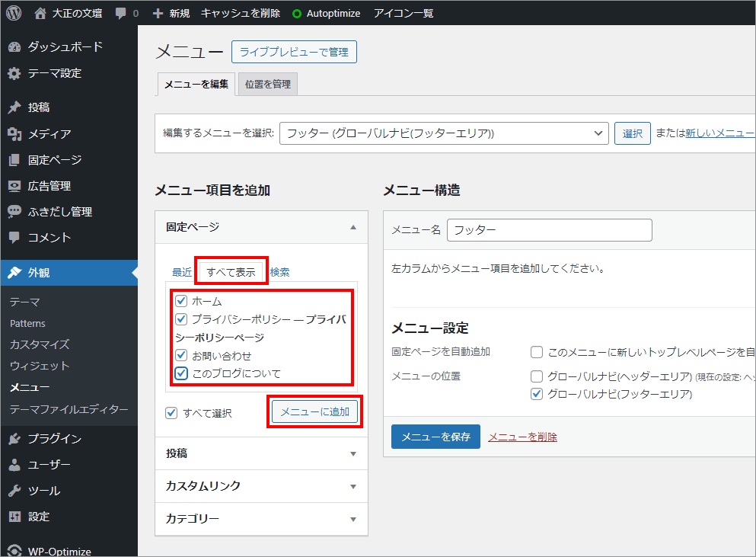Click the ダッシュボード gauge icon

coord(15,46)
